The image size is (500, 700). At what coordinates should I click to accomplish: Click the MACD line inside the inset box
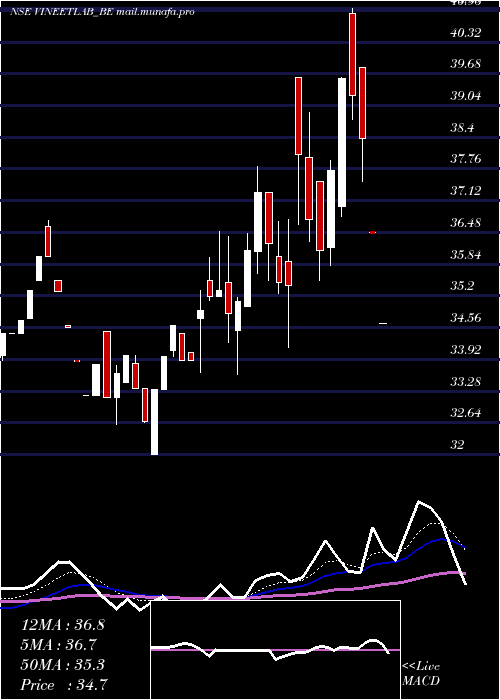[271, 648]
